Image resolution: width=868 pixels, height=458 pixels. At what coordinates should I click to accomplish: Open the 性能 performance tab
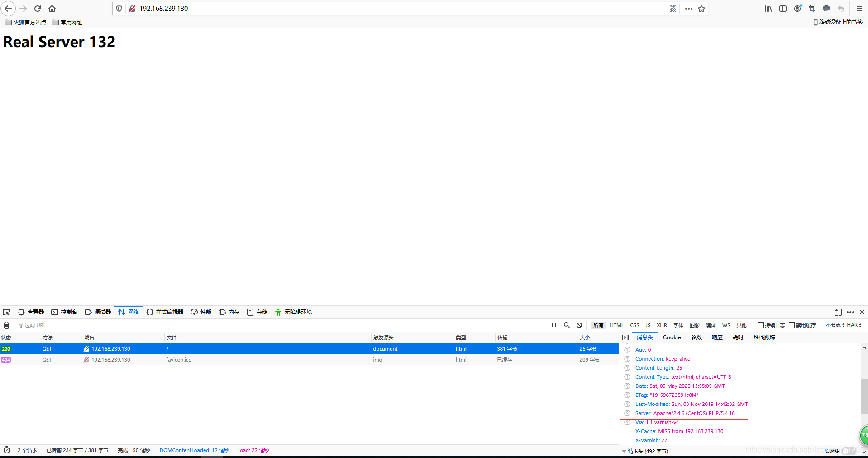[x=201, y=312]
